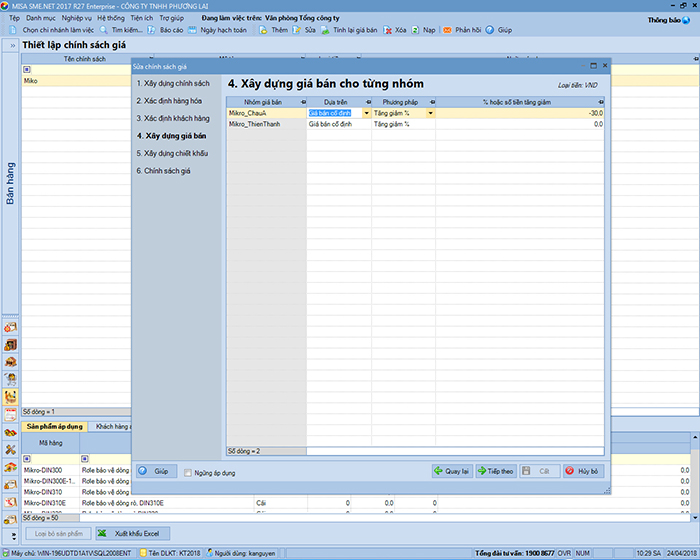
Task: Click scrollbar down arrow in products grid
Action: click(696, 518)
